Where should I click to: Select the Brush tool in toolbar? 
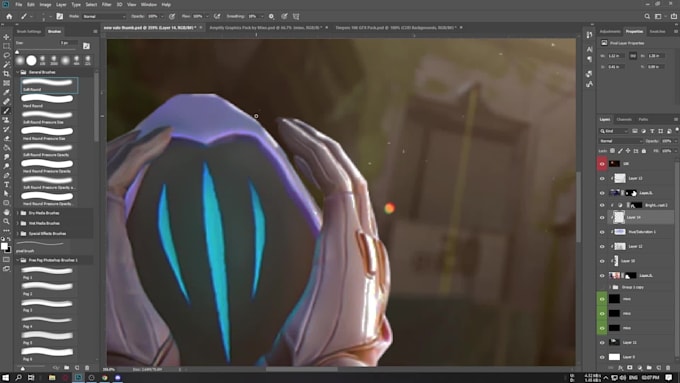pos(6,111)
